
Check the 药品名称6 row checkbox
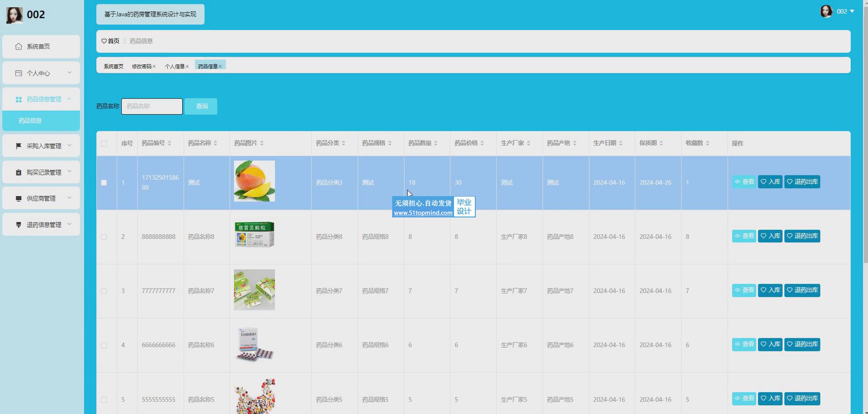(x=104, y=345)
